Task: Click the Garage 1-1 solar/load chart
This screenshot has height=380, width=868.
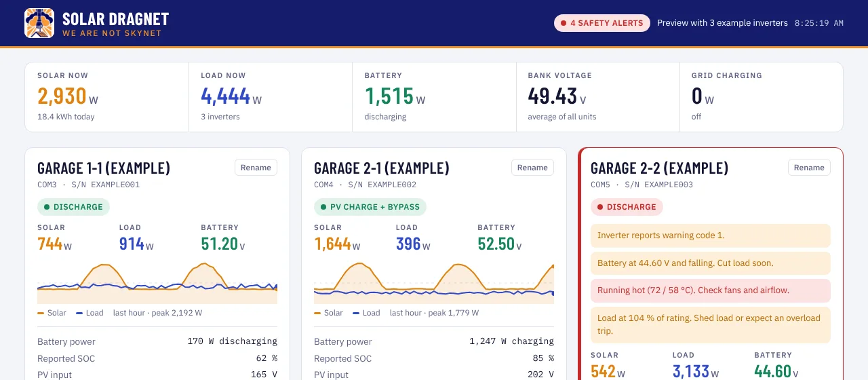Action: click(x=157, y=282)
